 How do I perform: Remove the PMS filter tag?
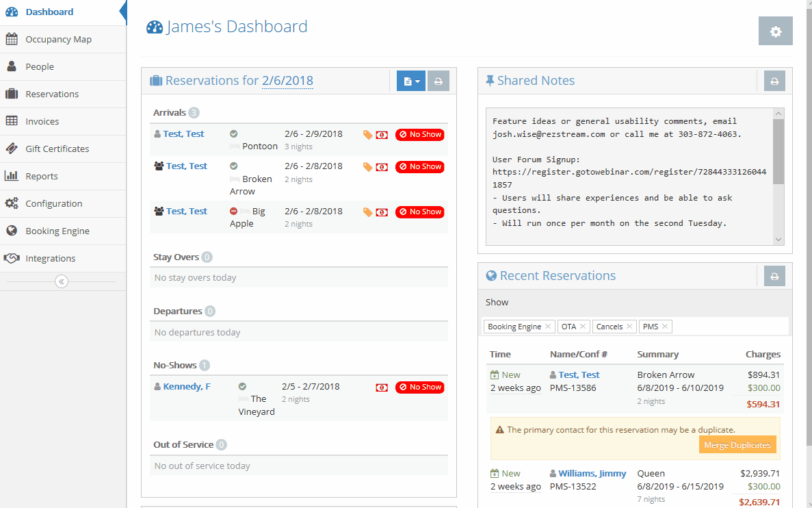[x=665, y=327]
